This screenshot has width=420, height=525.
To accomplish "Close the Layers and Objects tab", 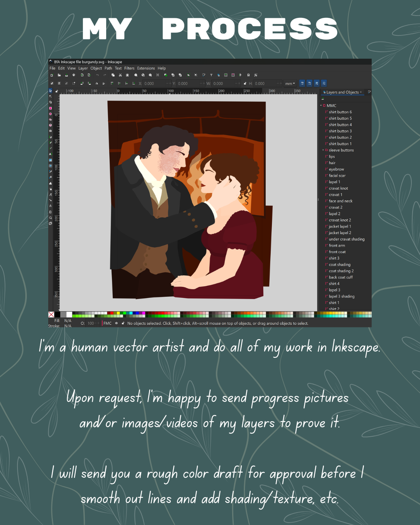I will click(361, 92).
